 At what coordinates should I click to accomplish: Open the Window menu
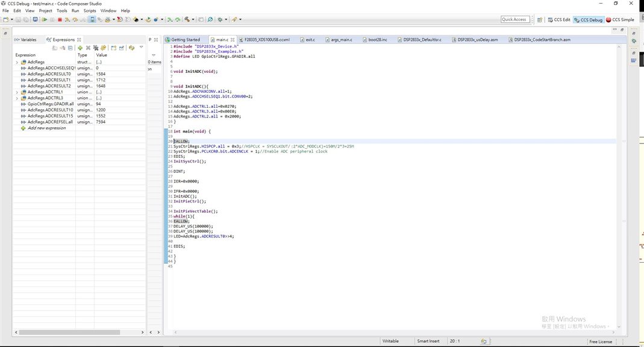pyautogui.click(x=108, y=11)
